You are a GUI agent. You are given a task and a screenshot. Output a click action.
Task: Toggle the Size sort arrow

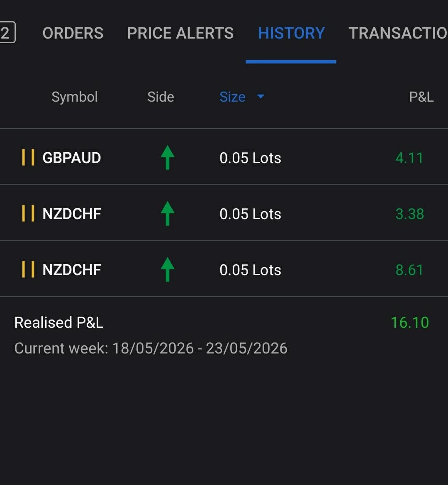click(x=261, y=97)
